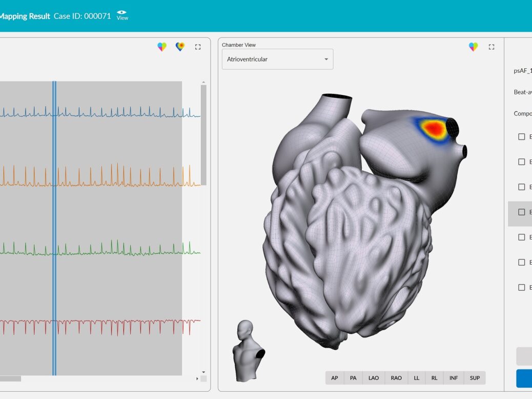The height and width of the screenshot is (399, 532).
Task: Check the checkbox in the highlighted row
Action: pos(522,212)
